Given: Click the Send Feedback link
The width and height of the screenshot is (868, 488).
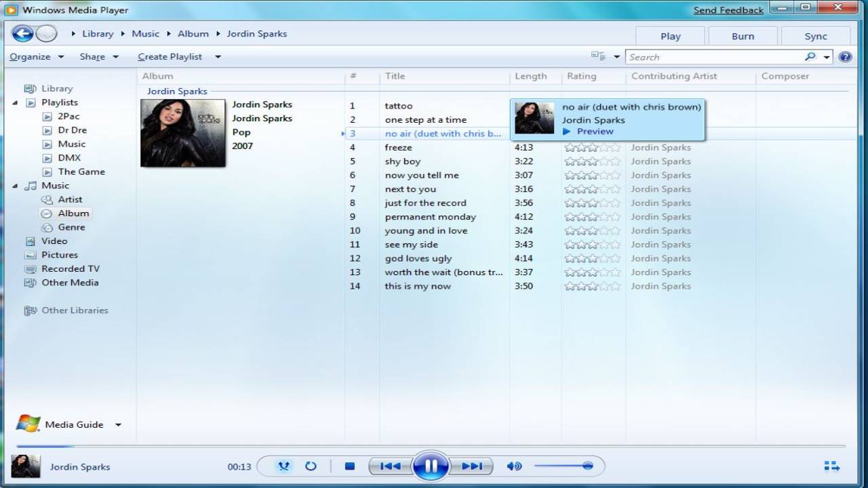Looking at the screenshot, I should (x=728, y=10).
